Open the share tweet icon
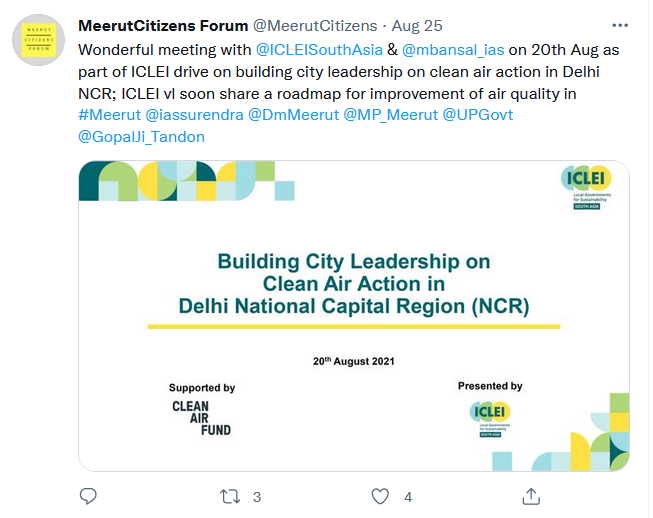 tap(531, 496)
